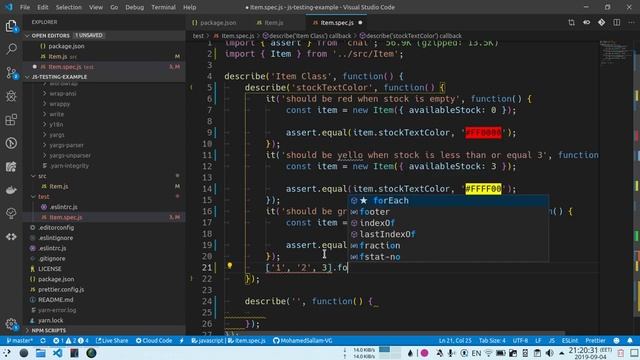
Task: Collapse the src folder
Action: tap(33, 176)
